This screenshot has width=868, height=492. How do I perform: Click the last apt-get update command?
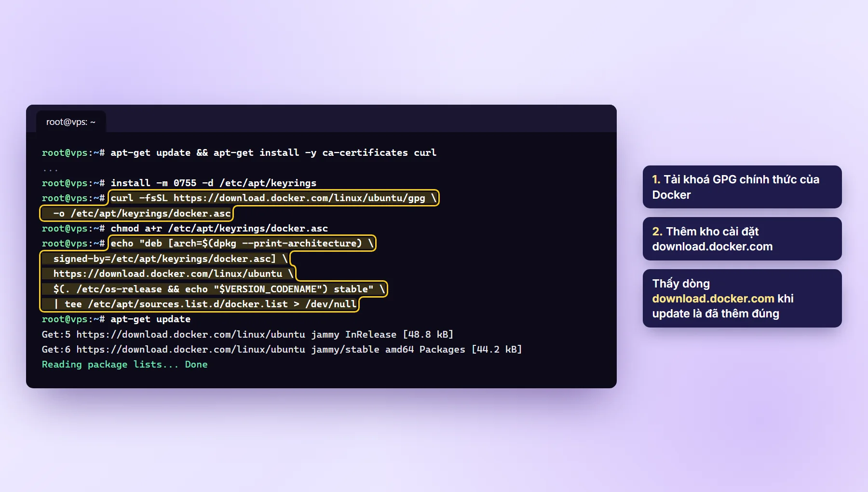click(116, 319)
